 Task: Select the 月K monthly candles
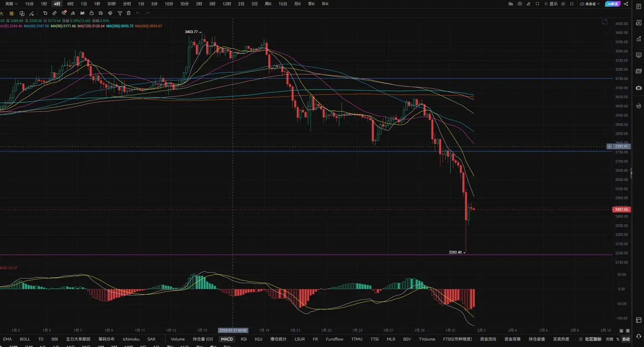[298, 4]
